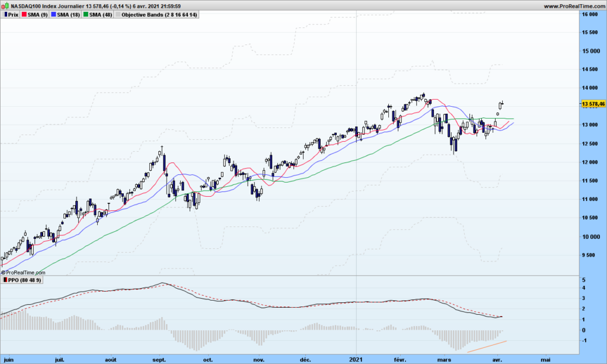Screen dimensions: 607x364
Task: Select the juil. label on the time axis
Action: click(x=59, y=360)
